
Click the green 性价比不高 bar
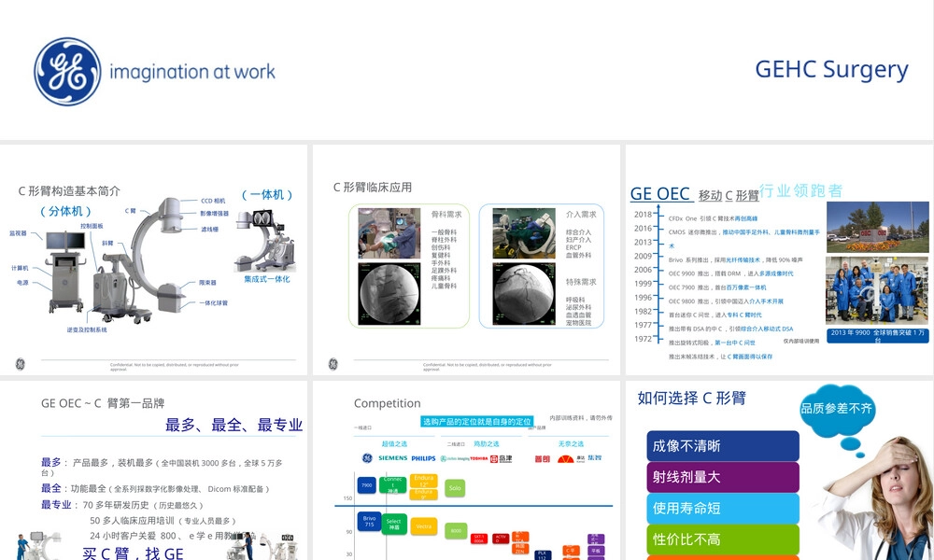(723, 539)
